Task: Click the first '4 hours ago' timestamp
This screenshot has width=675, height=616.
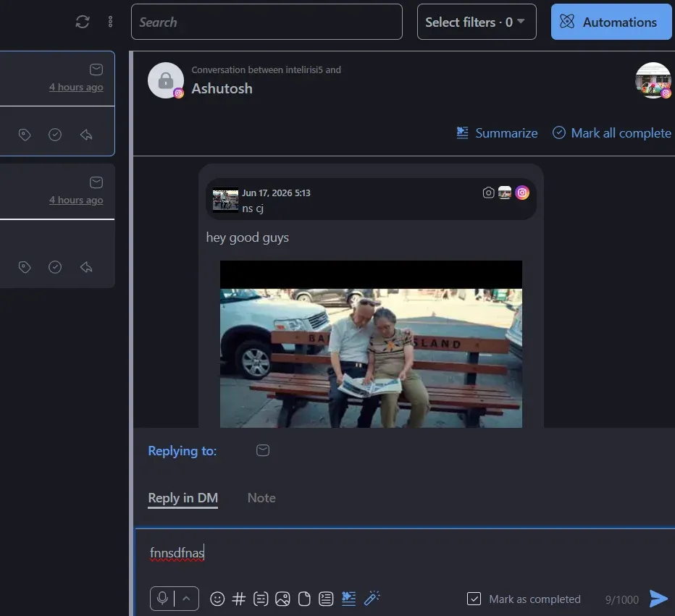Action: pos(76,88)
